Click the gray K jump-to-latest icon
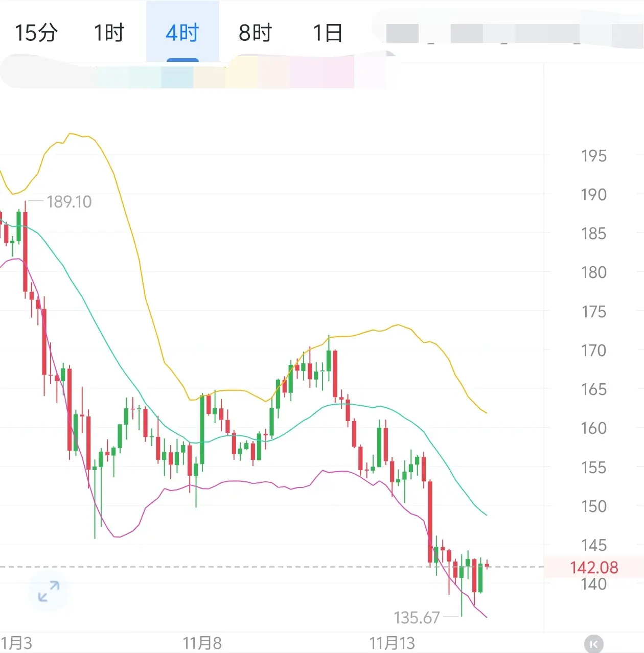Image resolution: width=644 pixels, height=653 pixels. pos(593,643)
